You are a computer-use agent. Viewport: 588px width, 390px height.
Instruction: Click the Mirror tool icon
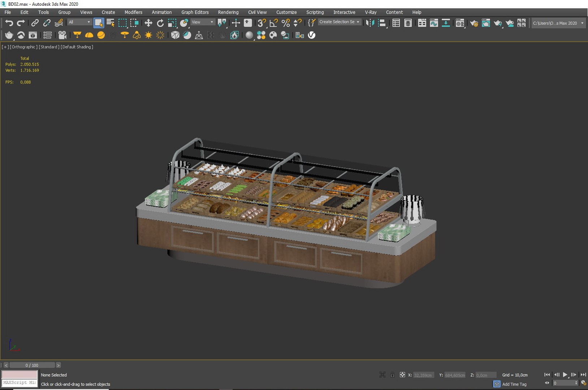[x=370, y=23]
